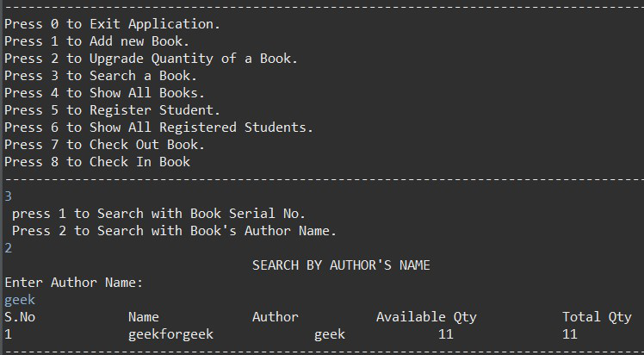Select the 'Show All Registered Students' line
The width and height of the screenshot is (644, 355).
click(x=158, y=128)
